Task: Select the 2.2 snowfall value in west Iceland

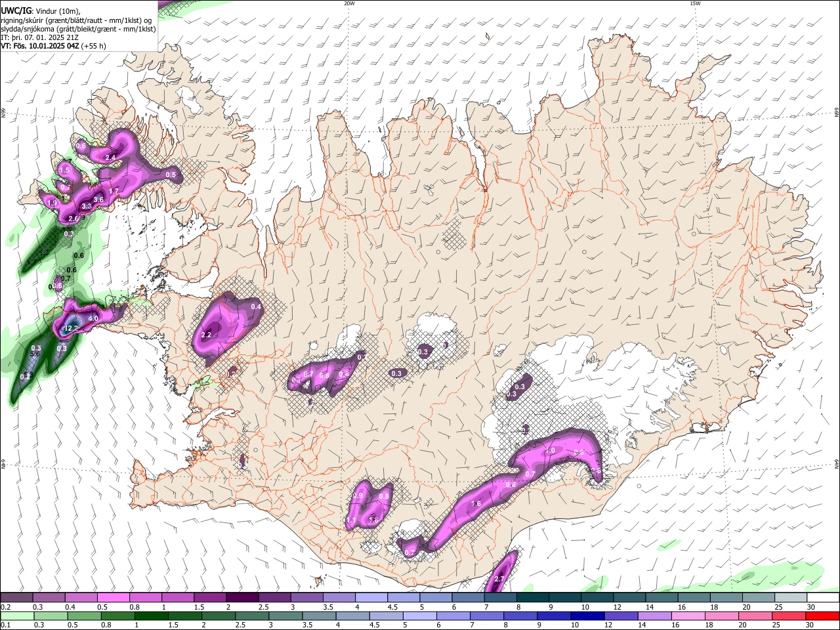Action: [206, 335]
